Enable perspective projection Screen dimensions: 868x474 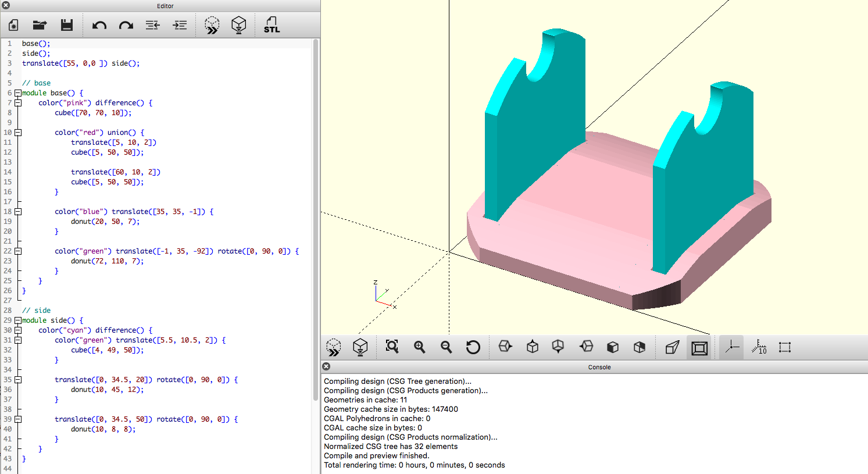click(673, 347)
